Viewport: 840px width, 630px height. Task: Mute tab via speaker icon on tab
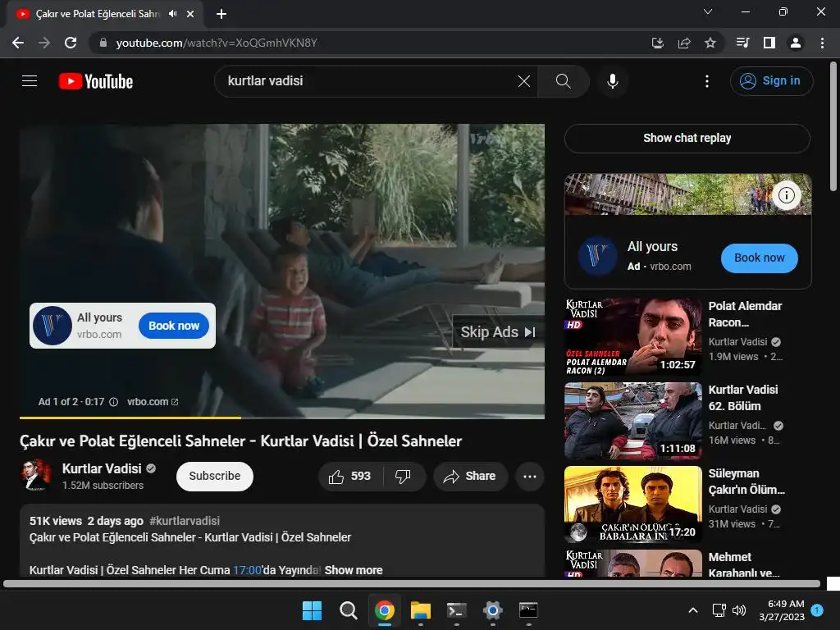pos(172,14)
